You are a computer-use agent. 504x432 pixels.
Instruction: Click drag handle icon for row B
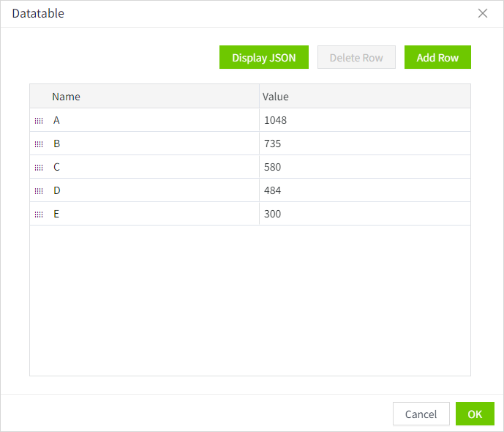pyautogui.click(x=39, y=144)
